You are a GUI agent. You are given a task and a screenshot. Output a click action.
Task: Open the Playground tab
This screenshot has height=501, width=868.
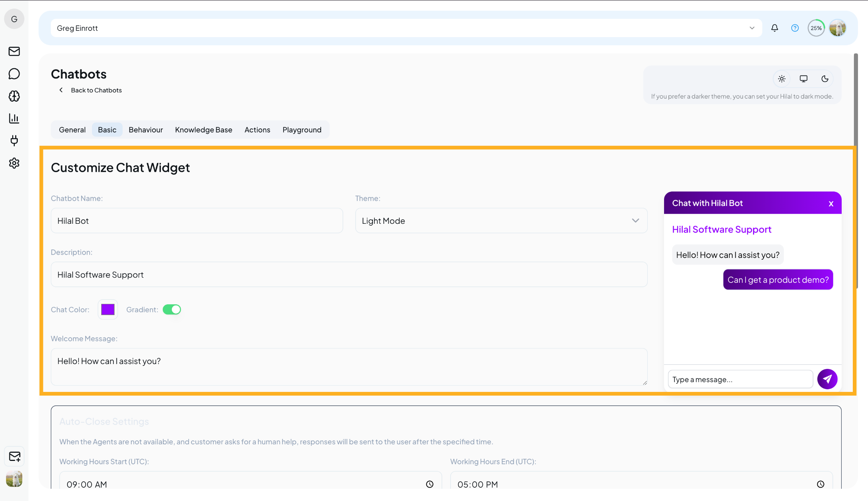point(302,130)
